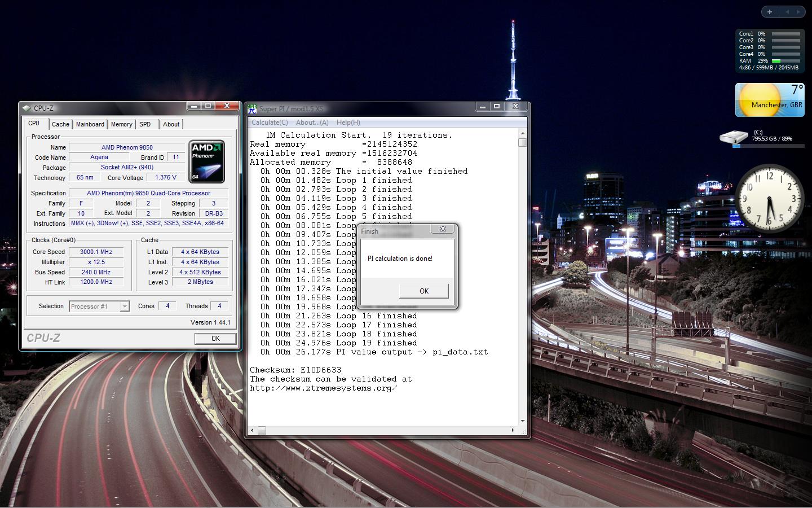Click the Specification field in CPU-Z
This screenshot has height=508, width=812.
pyautogui.click(x=148, y=193)
